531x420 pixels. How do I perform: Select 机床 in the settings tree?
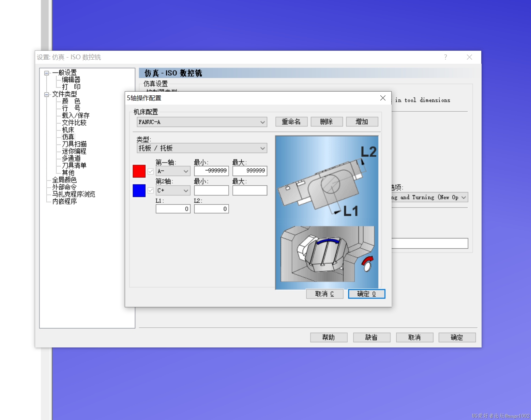tap(68, 130)
